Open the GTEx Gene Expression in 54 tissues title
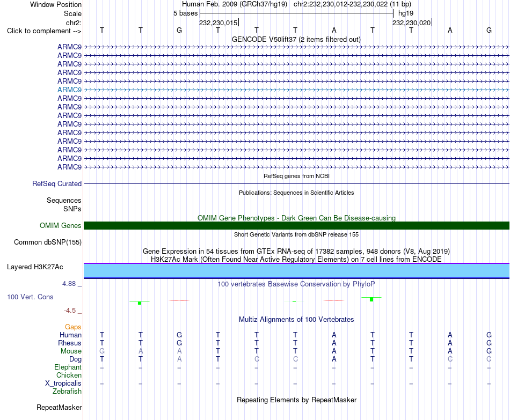 point(296,251)
